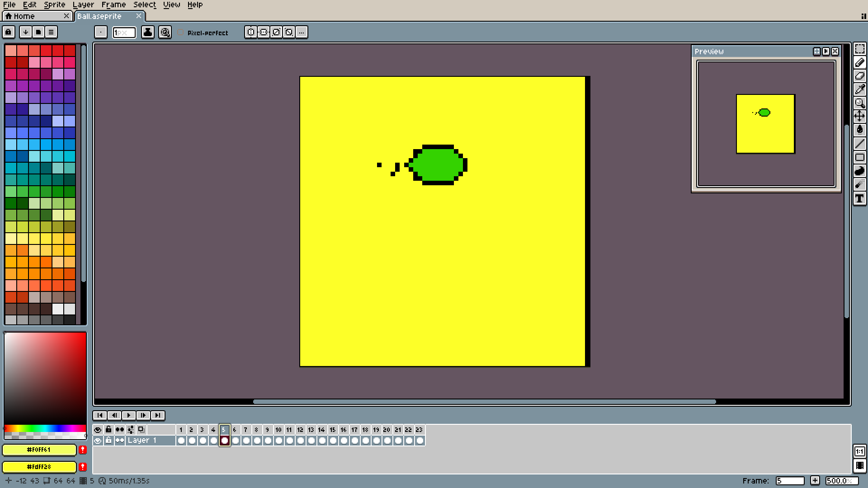Viewport: 868px width, 488px height.
Task: Enable the Pixel-perfect checkbox
Action: click(x=181, y=33)
